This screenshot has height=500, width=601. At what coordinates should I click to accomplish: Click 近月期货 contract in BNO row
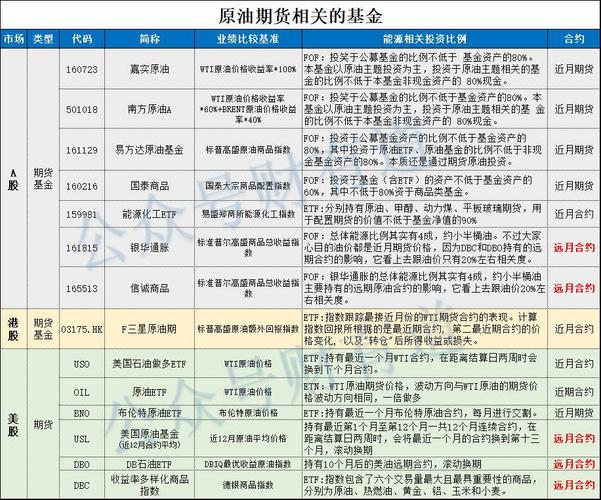pos(574,413)
